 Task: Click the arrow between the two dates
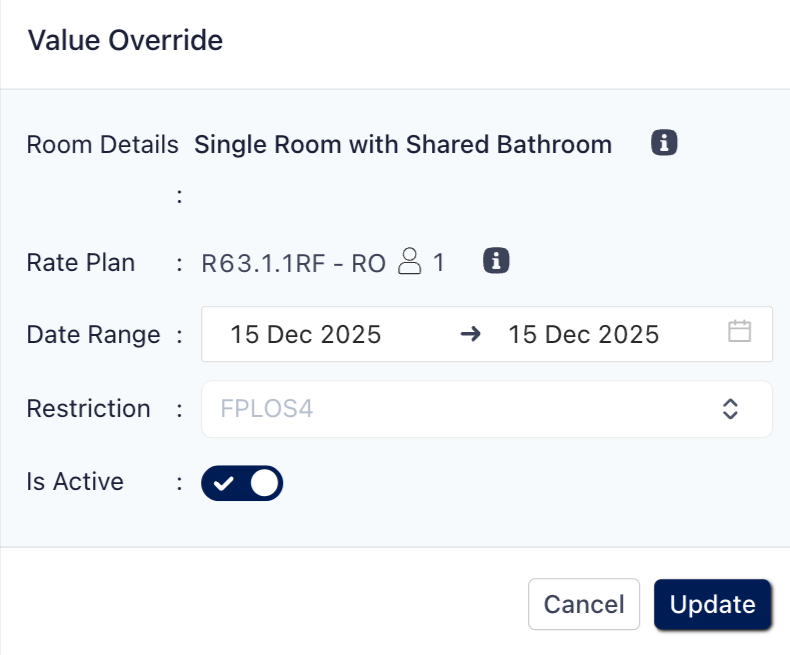pyautogui.click(x=470, y=334)
